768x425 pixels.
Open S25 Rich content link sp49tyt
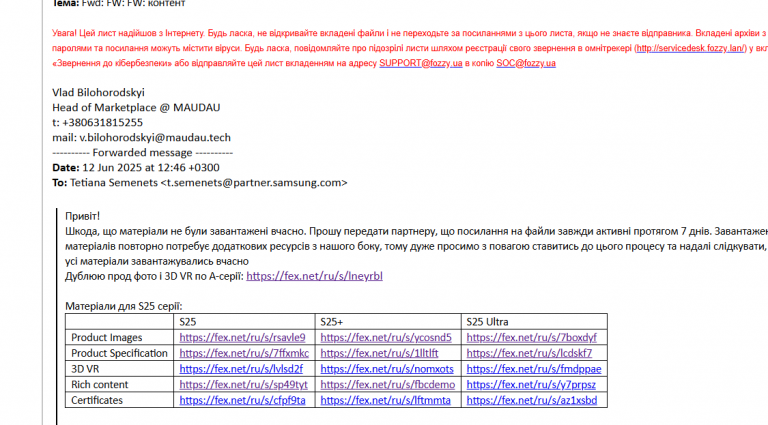243,384
